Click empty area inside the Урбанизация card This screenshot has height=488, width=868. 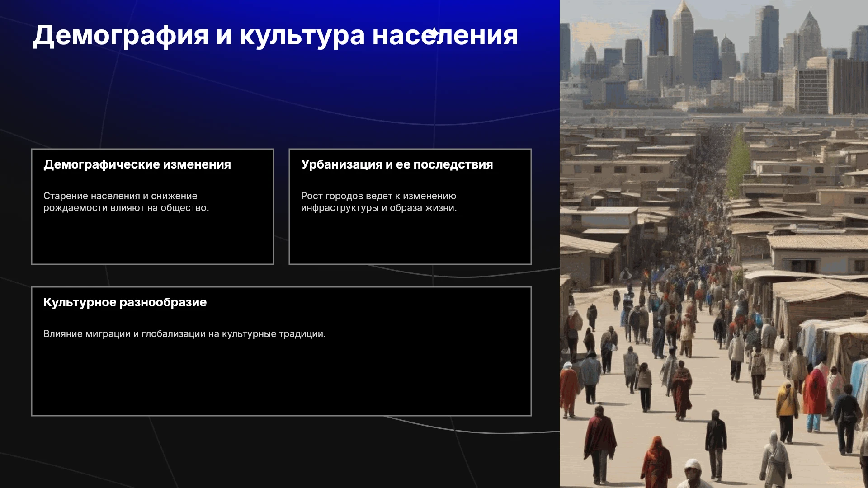point(410,239)
